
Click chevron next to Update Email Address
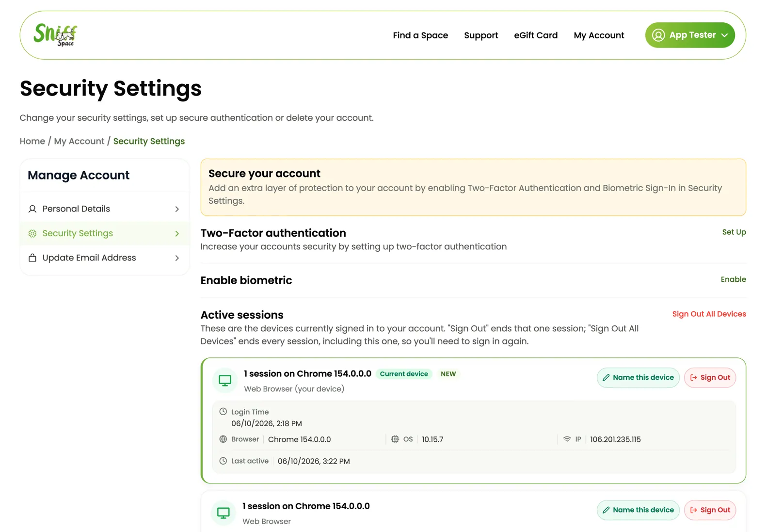(x=177, y=258)
